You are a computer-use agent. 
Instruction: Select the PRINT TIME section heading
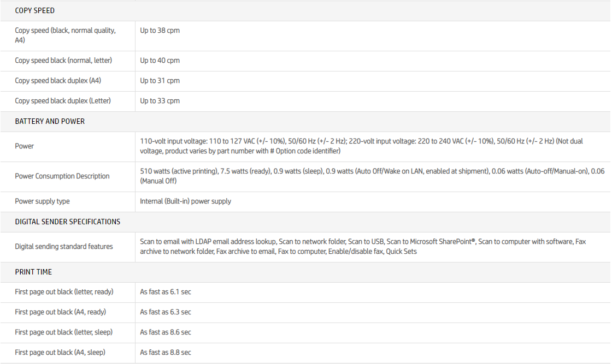point(33,272)
